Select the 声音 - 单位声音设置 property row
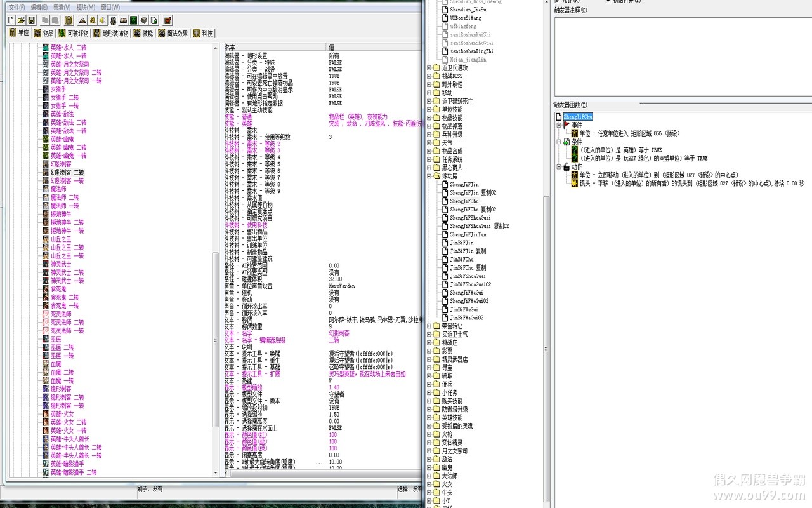The height and width of the screenshot is (508, 812). tap(324, 286)
